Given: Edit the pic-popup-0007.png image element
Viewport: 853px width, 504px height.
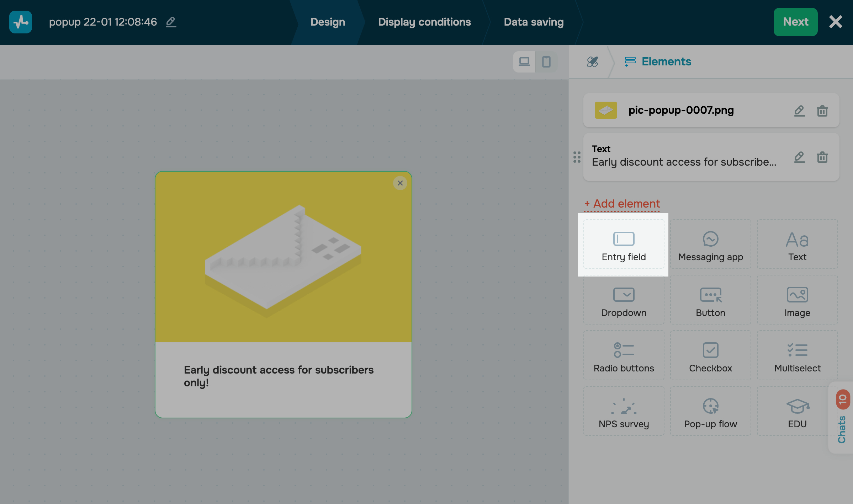Looking at the screenshot, I should [x=799, y=111].
